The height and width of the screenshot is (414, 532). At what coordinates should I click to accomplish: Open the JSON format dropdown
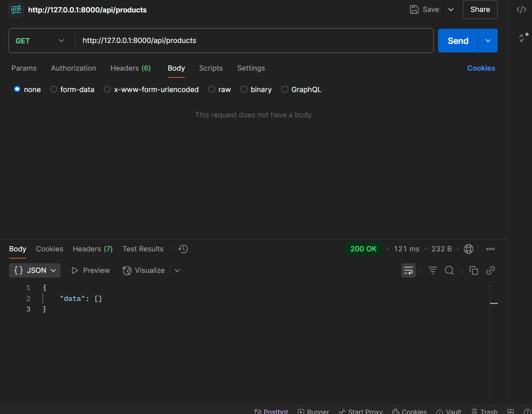pos(35,270)
